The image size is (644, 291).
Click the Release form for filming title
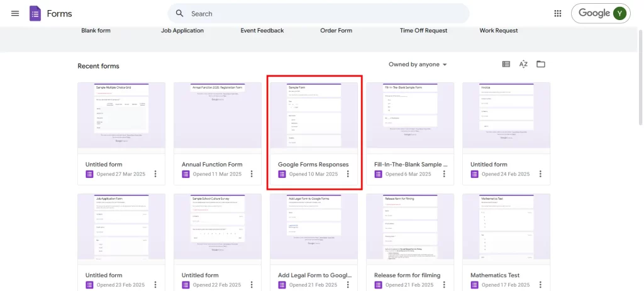tap(407, 275)
